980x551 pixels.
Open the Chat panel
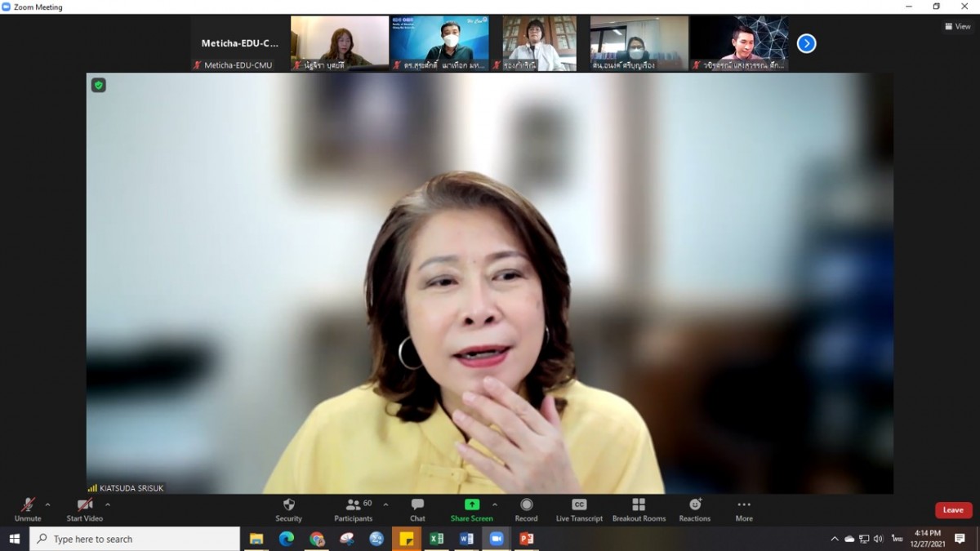(x=417, y=510)
